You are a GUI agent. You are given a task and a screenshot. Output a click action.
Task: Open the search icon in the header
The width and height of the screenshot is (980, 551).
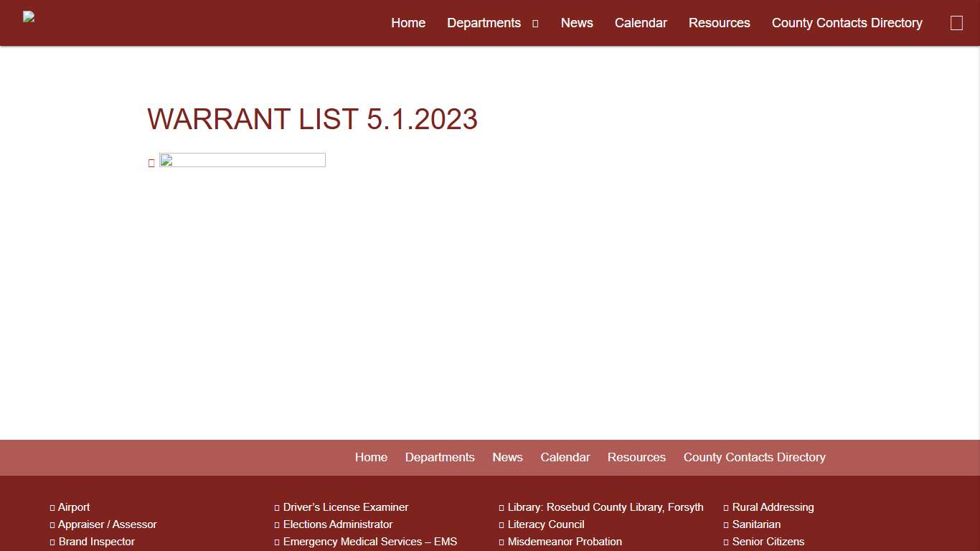point(956,22)
